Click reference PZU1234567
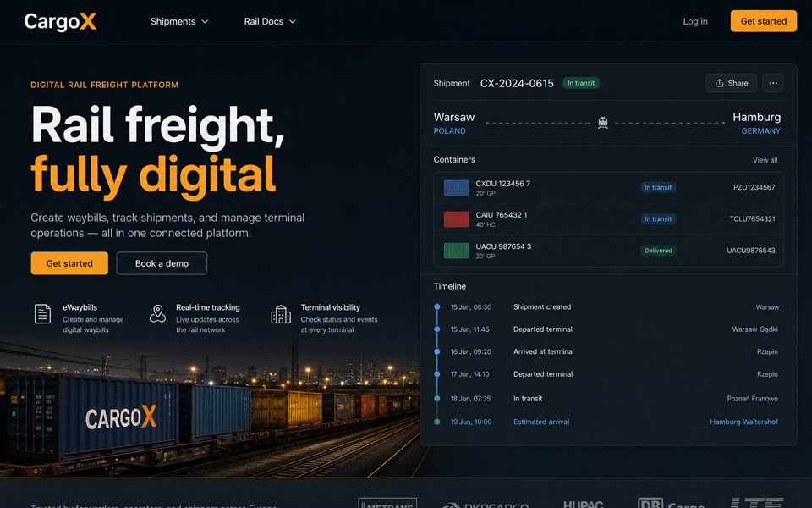Image resolution: width=812 pixels, height=508 pixels. pos(754,187)
